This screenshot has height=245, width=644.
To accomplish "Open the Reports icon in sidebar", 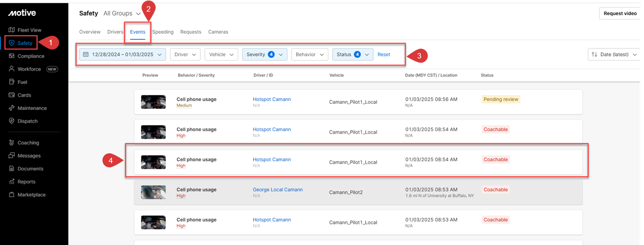I will [x=12, y=181].
